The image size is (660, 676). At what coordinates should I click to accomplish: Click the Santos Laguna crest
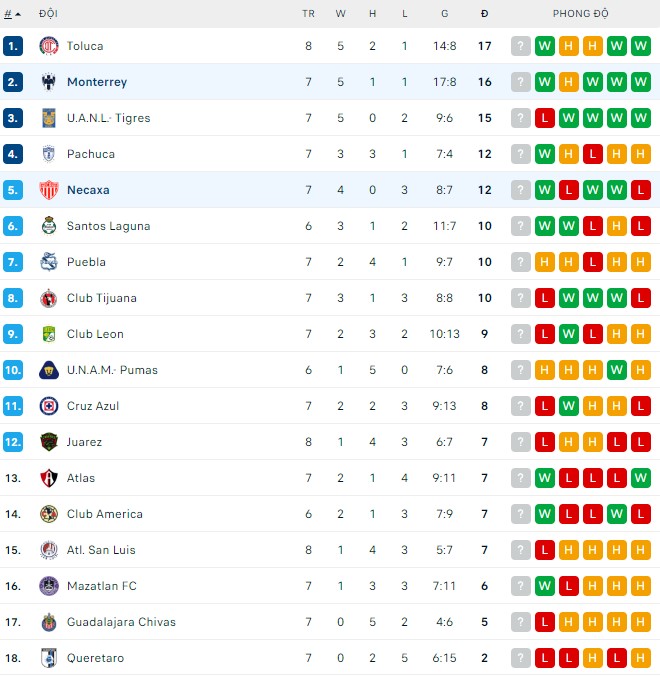(x=48, y=226)
